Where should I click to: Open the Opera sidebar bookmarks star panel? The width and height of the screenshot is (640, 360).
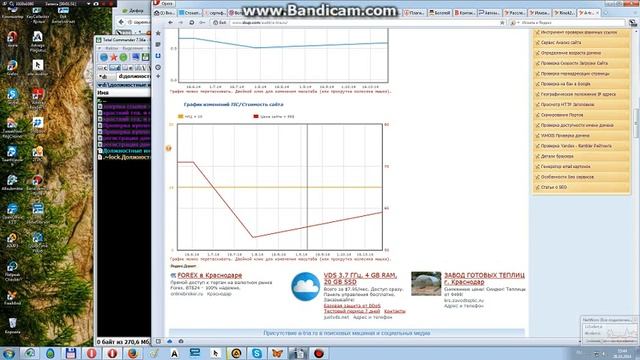click(158, 33)
